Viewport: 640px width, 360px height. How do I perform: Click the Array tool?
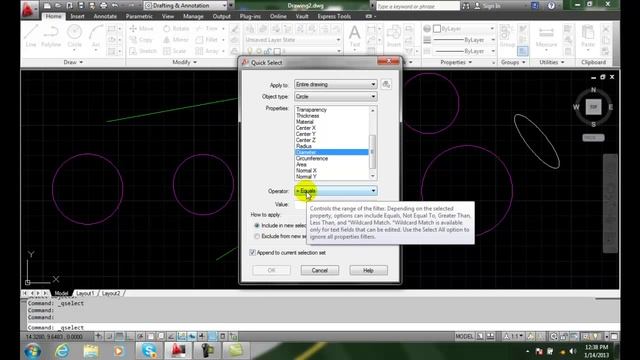207,51
